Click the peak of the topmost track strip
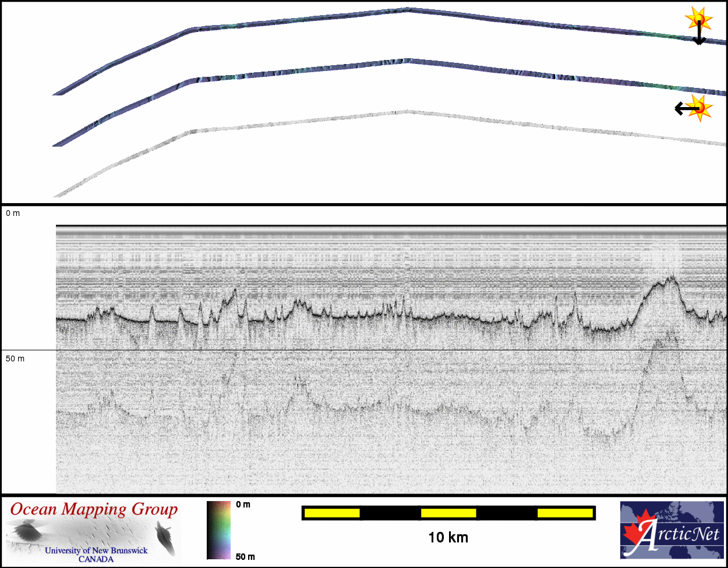Image resolution: width=728 pixels, height=568 pixels. tap(408, 10)
